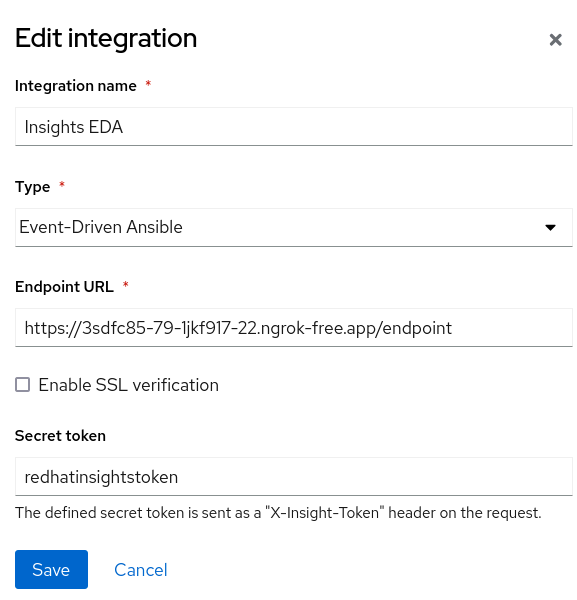Viewport: 577px width, 600px height.
Task: Close the Edit integration dialog
Action: pos(555,40)
